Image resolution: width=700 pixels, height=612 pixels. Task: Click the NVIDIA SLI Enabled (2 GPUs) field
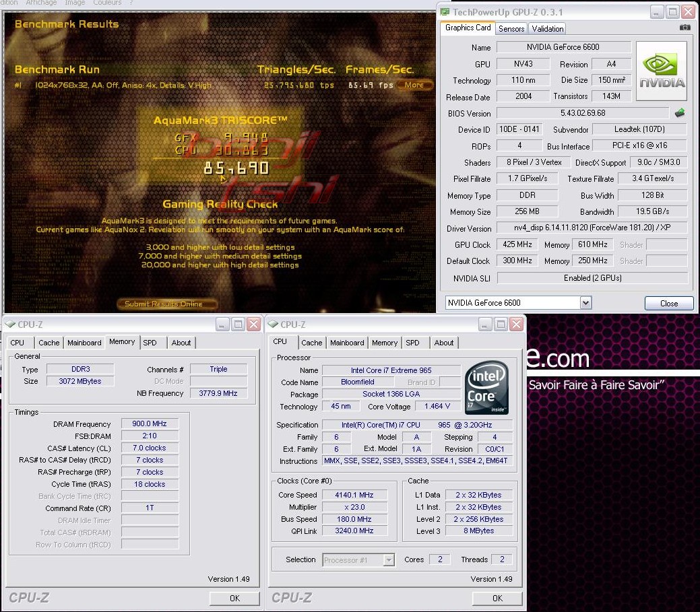click(592, 278)
